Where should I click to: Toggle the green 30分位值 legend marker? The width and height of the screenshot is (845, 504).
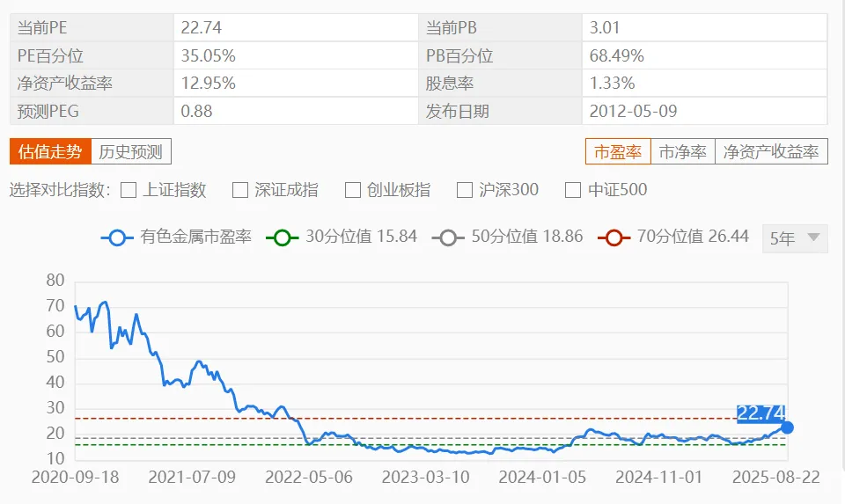(283, 237)
